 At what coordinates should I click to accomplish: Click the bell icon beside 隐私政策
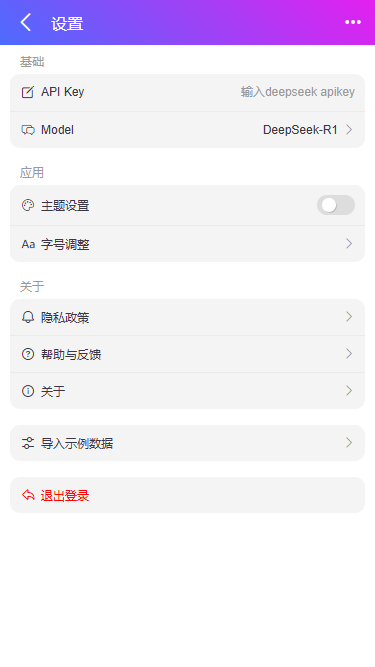point(28,317)
